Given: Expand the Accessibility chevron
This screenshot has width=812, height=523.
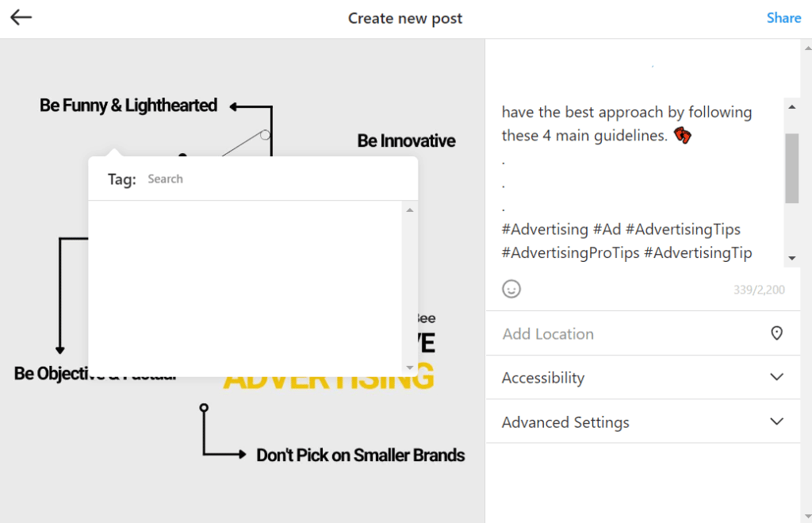Looking at the screenshot, I should [x=776, y=377].
